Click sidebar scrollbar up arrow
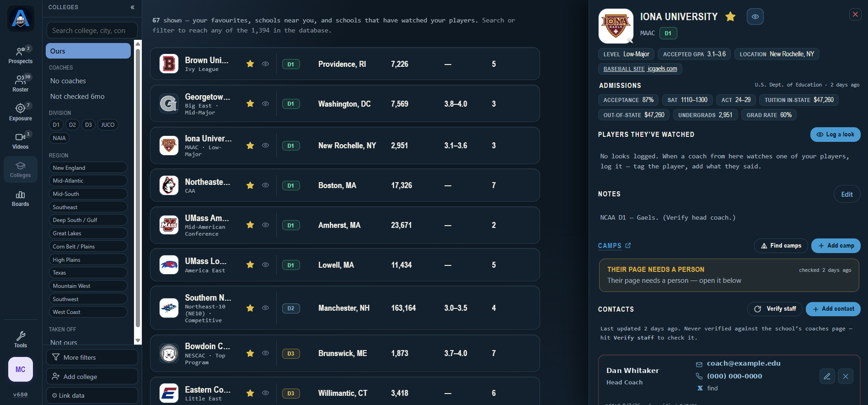The height and width of the screenshot is (405, 868). [138, 43]
